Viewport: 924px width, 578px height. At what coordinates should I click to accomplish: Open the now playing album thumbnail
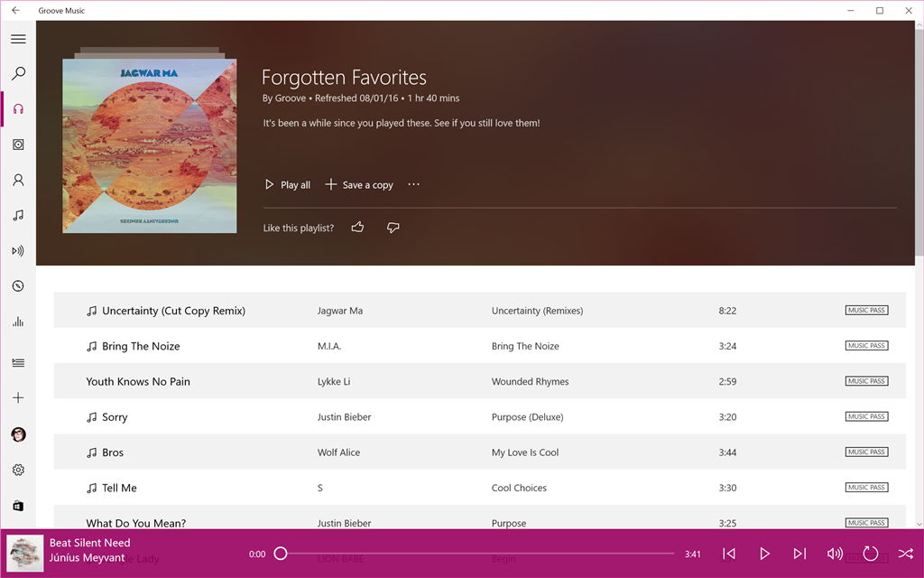(x=25, y=554)
